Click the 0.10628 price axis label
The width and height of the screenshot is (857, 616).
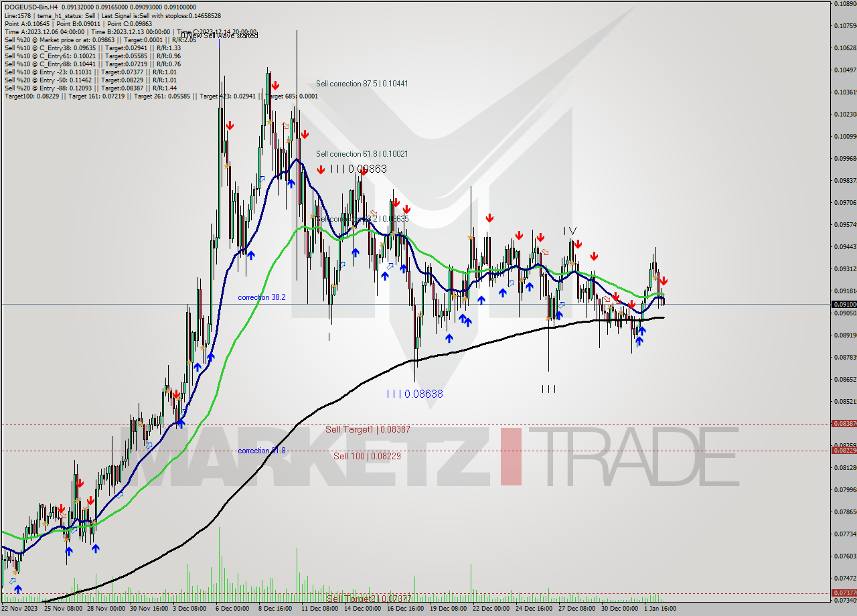pos(845,48)
